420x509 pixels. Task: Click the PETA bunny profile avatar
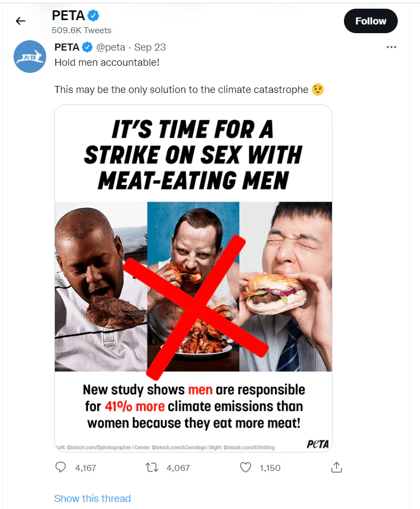(30, 57)
